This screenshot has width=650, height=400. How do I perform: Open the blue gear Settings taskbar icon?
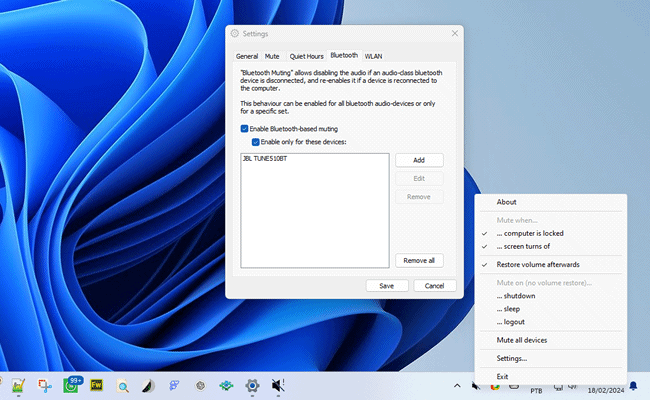coord(252,385)
